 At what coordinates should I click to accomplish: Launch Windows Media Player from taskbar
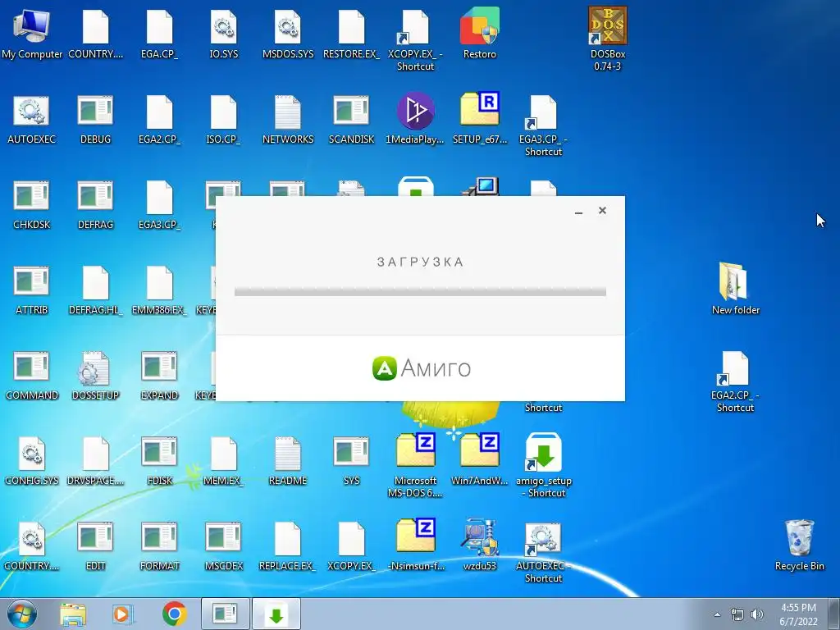coord(123,614)
